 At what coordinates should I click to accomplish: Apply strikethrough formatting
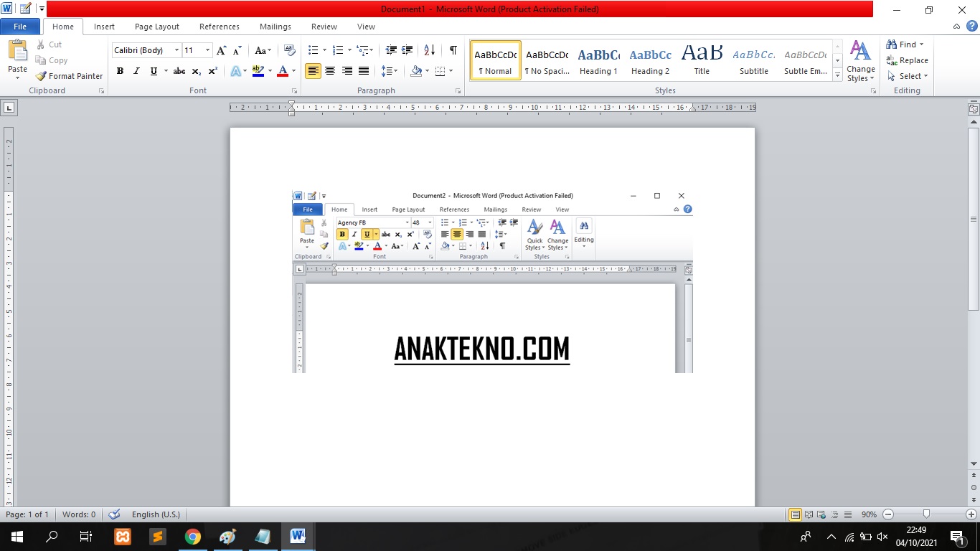(x=179, y=71)
